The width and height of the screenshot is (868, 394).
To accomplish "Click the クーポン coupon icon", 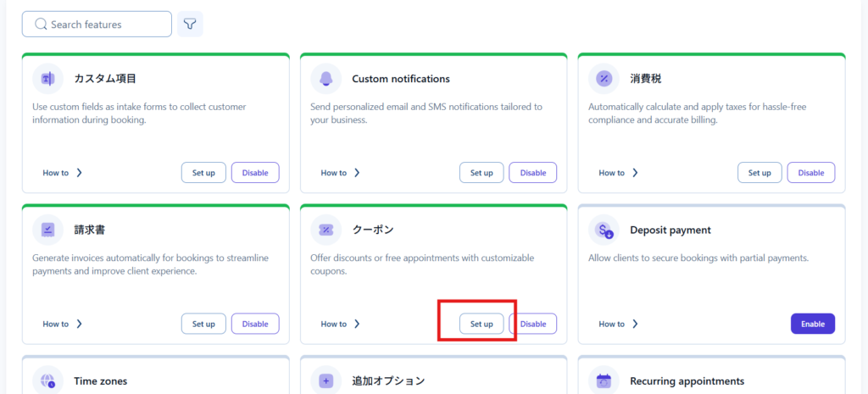I will pos(325,230).
